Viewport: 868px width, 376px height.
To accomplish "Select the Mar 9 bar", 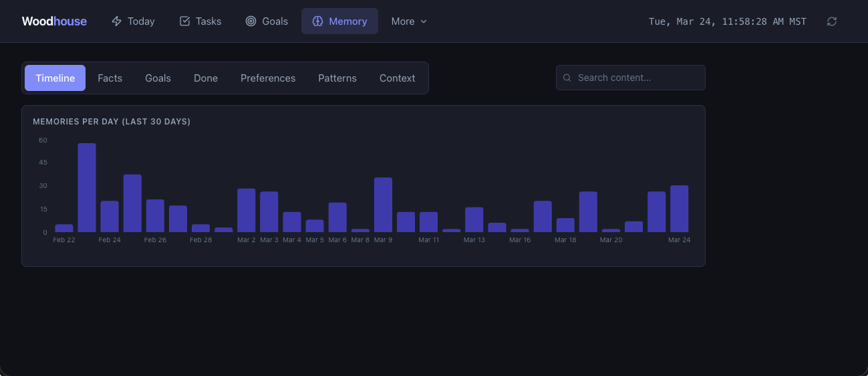I will (383, 205).
